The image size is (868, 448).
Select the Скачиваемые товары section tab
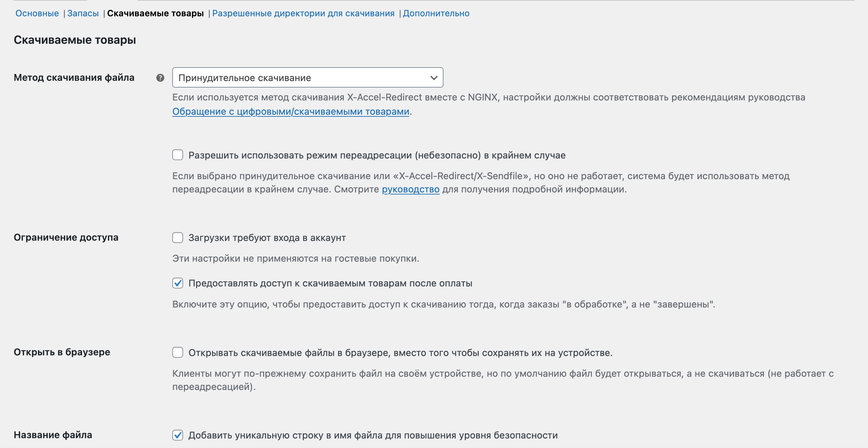click(x=155, y=13)
